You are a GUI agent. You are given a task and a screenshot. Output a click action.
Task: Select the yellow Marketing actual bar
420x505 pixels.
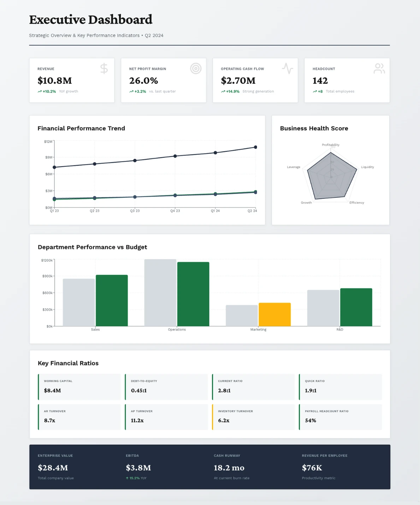[x=274, y=314]
